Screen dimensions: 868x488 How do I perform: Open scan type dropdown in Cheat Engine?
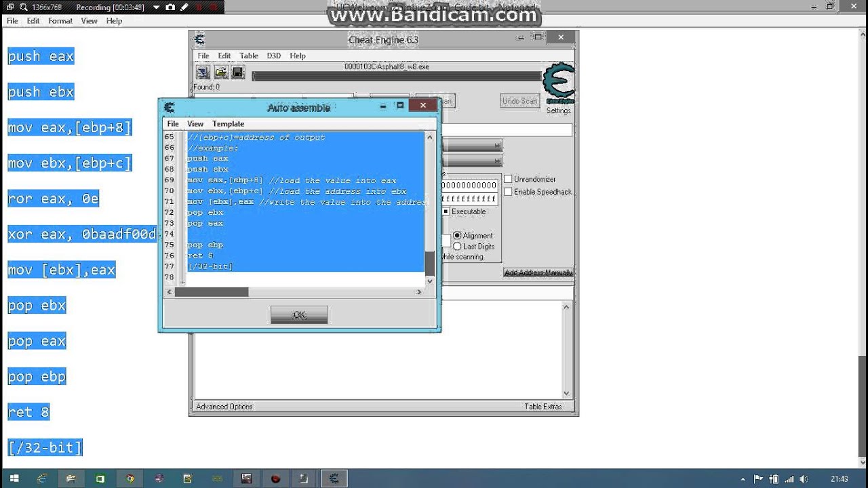click(472, 146)
